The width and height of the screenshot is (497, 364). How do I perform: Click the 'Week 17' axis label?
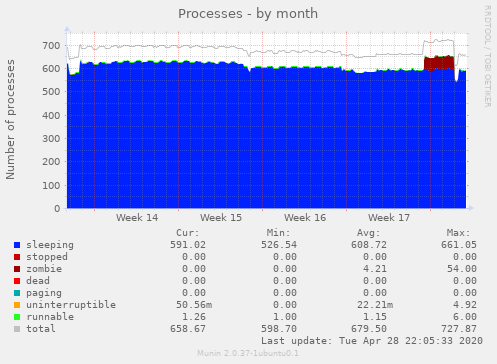(x=389, y=218)
